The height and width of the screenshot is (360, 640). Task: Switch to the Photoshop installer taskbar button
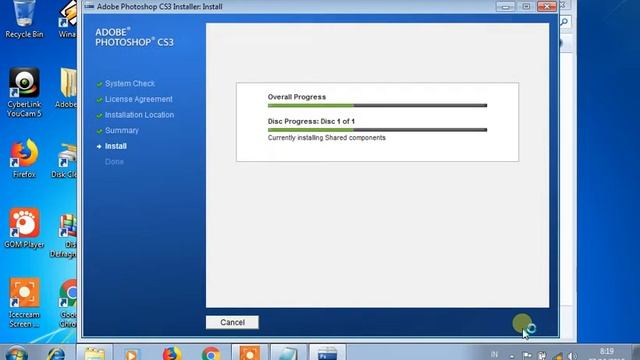[x=327, y=352]
